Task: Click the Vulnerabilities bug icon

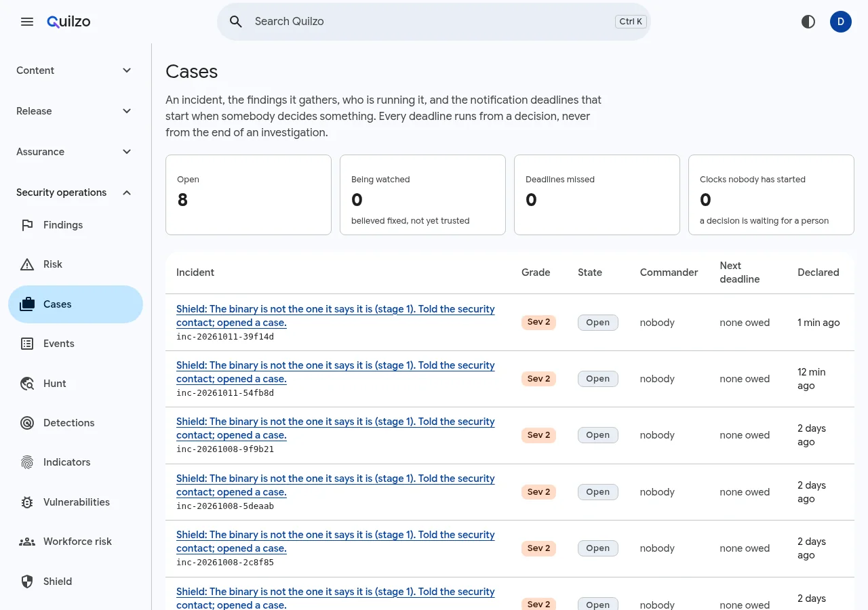Action: [x=27, y=502]
